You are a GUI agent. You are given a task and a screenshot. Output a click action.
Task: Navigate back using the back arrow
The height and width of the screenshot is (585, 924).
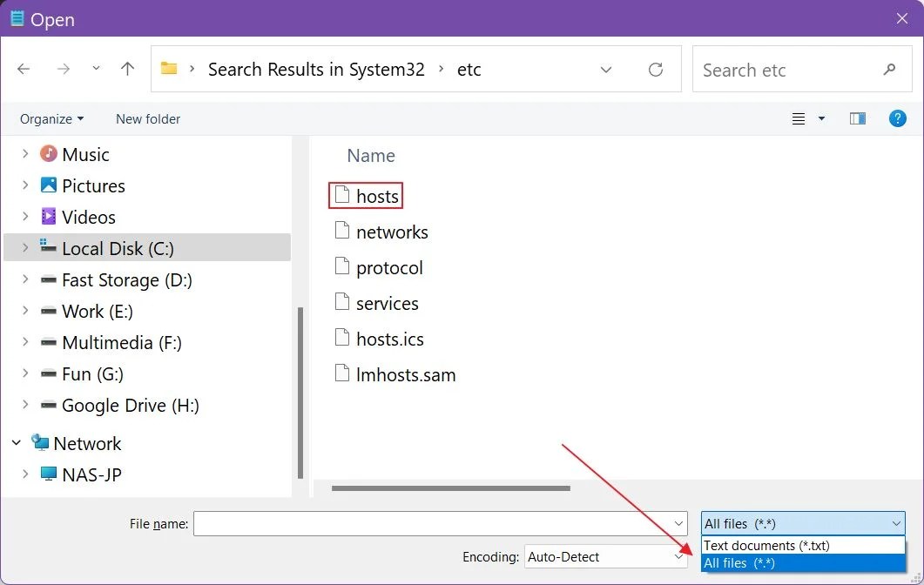point(24,68)
